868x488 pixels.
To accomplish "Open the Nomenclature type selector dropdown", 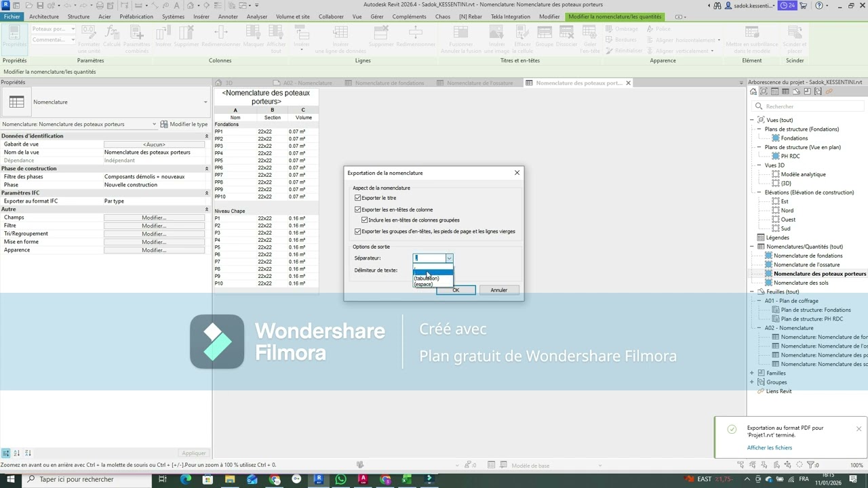I will (x=205, y=102).
